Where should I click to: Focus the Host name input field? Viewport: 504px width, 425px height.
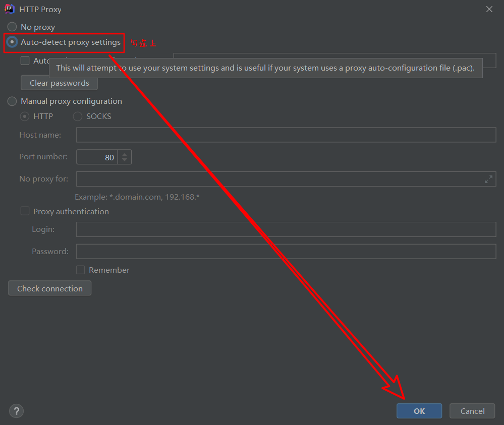click(x=286, y=135)
